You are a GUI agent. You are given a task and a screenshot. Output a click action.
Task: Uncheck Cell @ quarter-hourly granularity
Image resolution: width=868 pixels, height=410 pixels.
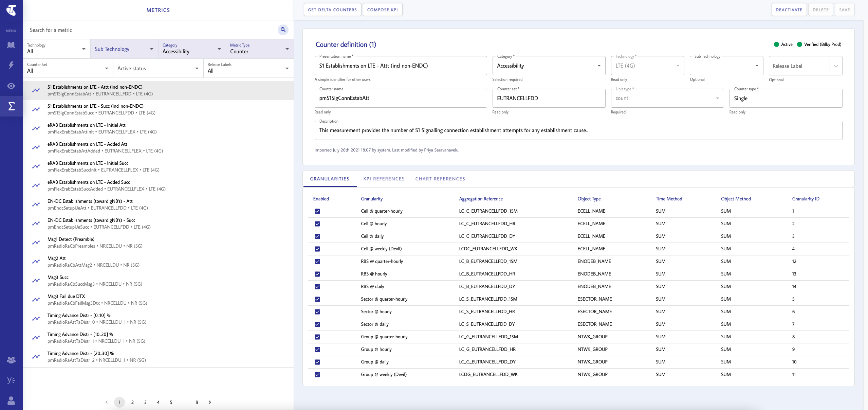pyautogui.click(x=317, y=211)
